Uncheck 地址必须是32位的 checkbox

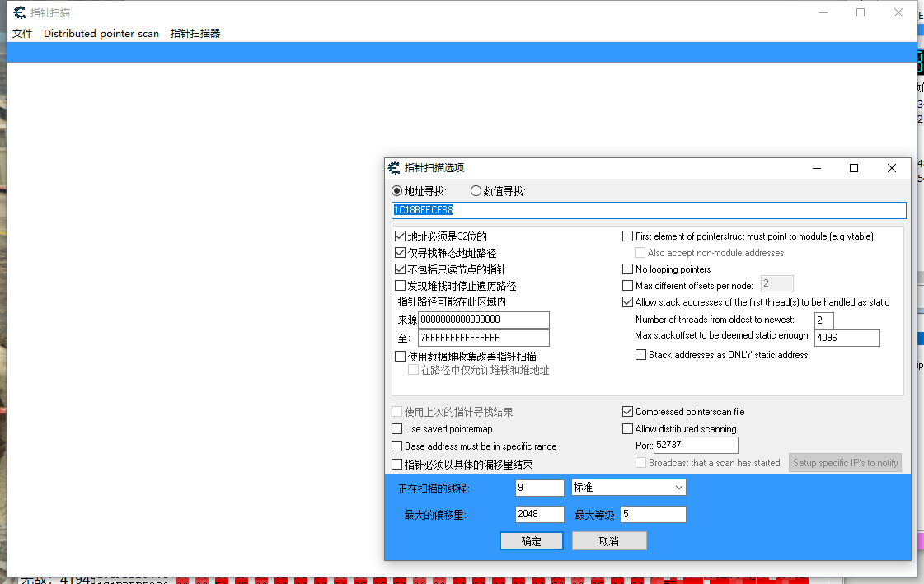400,236
